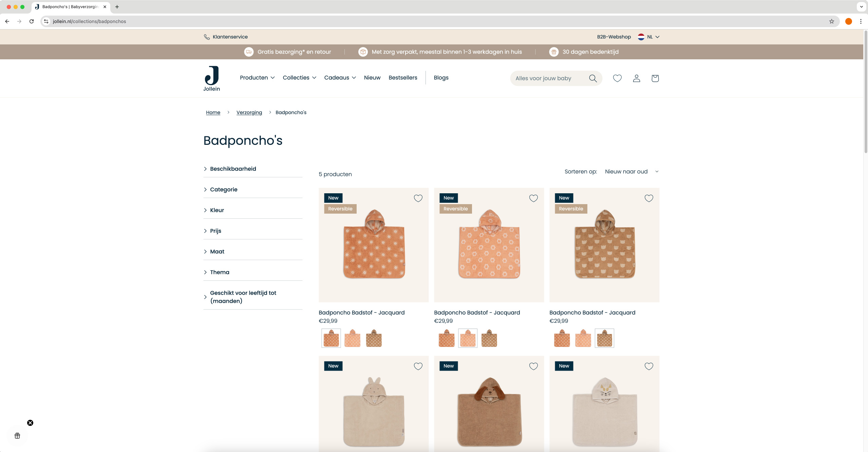Open Chrome three-dot menu
This screenshot has height=452, width=868.
point(861,21)
